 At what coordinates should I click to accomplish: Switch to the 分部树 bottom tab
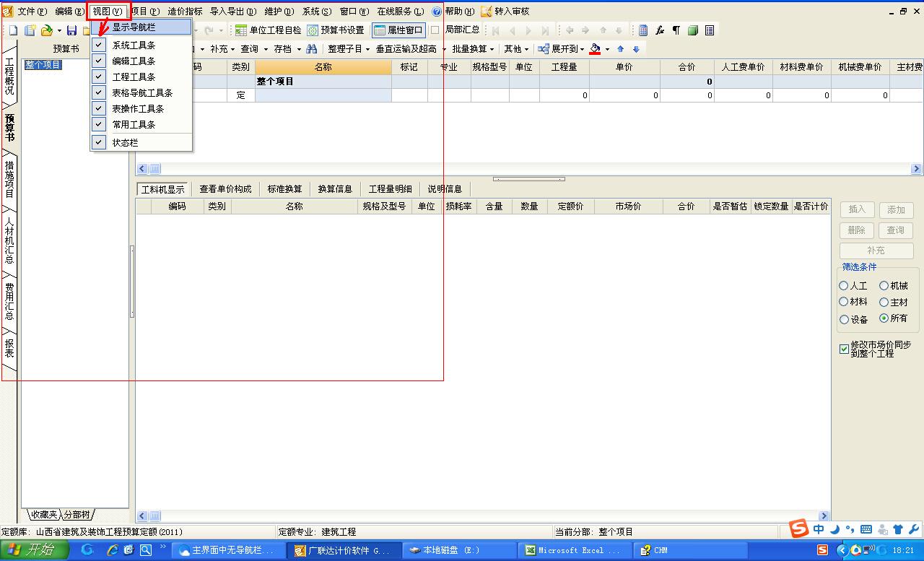click(x=78, y=515)
